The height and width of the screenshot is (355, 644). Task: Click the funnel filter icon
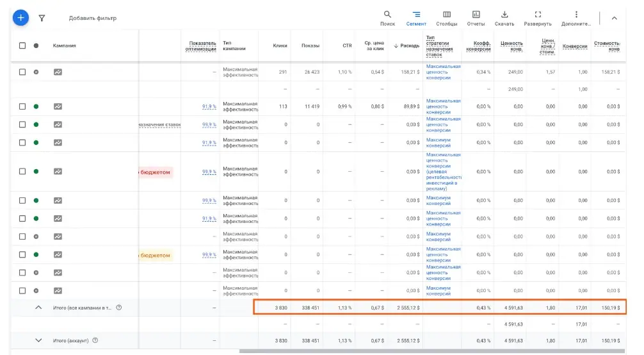42,18
